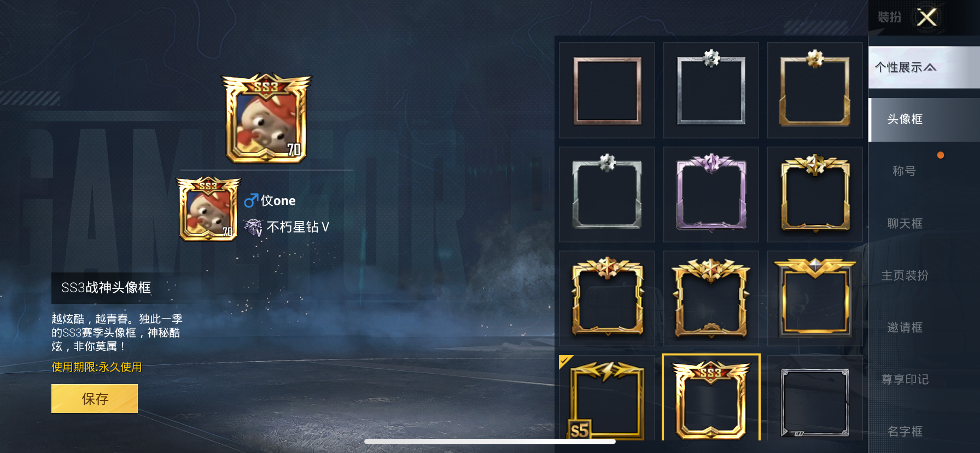Choose the purple diamond avatar frame
This screenshot has height=453, width=980.
point(711,194)
